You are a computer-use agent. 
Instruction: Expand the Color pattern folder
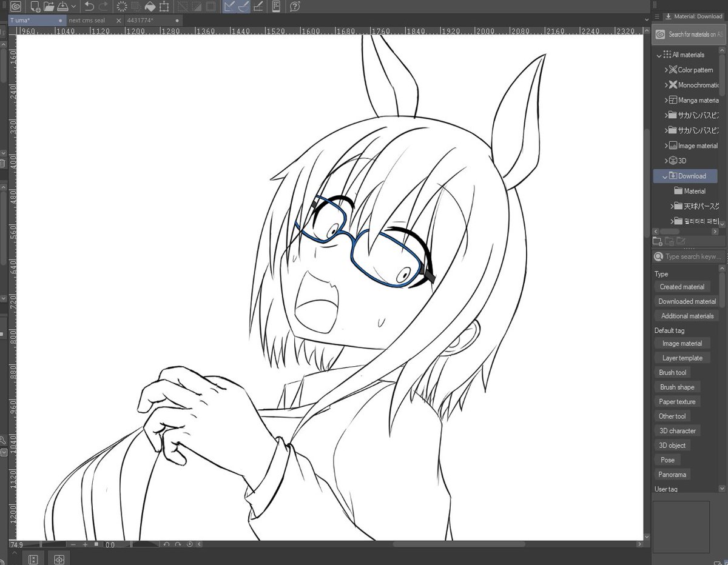pos(666,70)
